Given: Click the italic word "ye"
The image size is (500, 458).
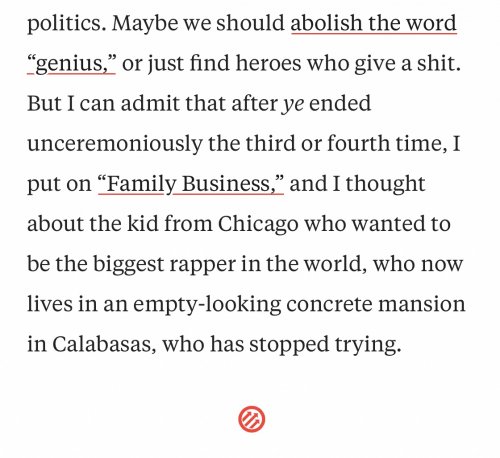Looking at the screenshot, I should [x=293, y=105].
